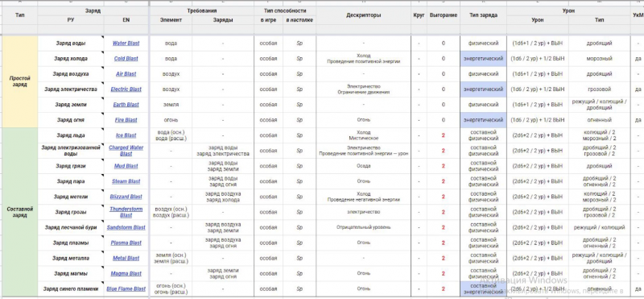Screen dimensions: 644x299
Task: Click the 'в настолке' sub-header cell
Action: (299, 19)
